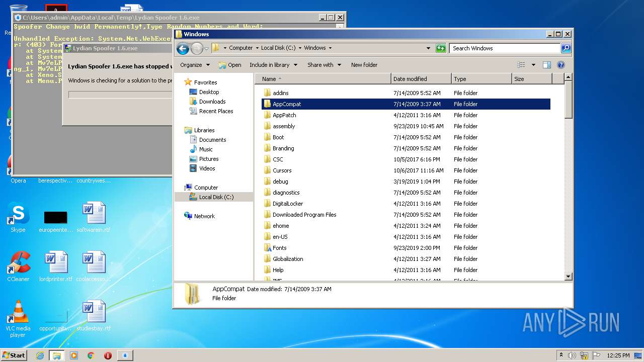644x362 pixels.
Task: Select the Fonts folder icon
Action: [267, 248]
